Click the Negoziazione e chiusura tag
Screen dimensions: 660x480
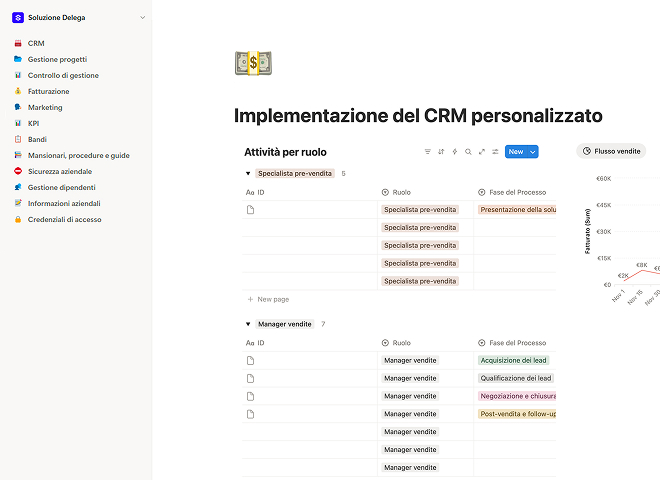pos(517,396)
